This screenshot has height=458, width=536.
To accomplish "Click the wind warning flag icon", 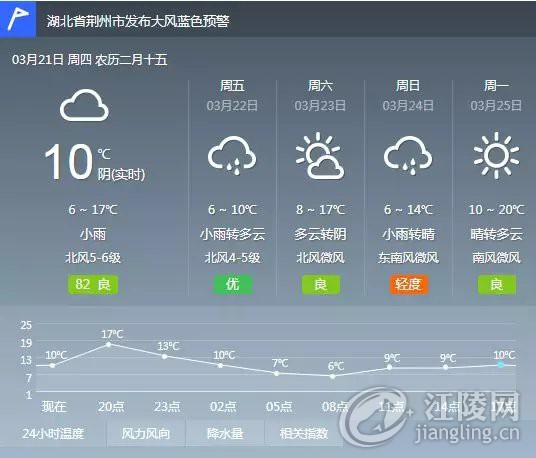I will pyautogui.click(x=18, y=19).
